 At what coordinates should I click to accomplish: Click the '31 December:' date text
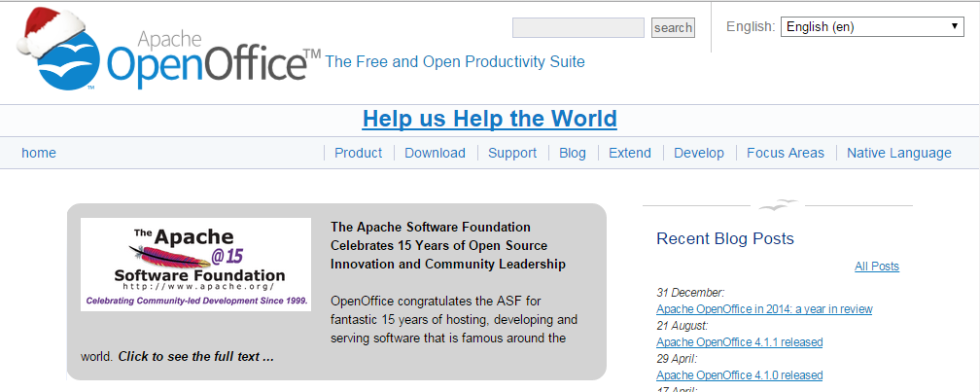(x=690, y=293)
